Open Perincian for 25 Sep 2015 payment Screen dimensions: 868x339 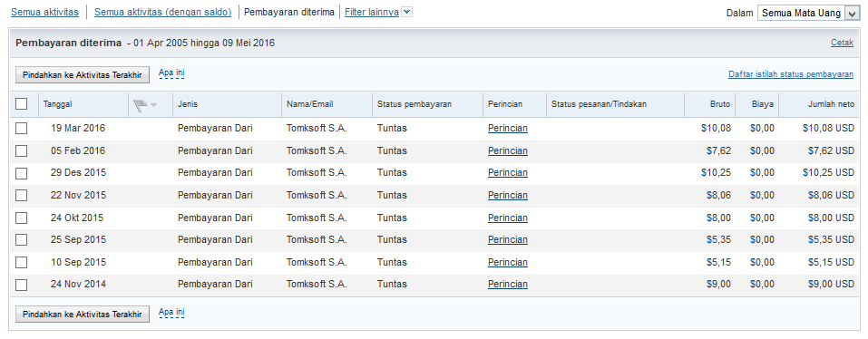[508, 240]
